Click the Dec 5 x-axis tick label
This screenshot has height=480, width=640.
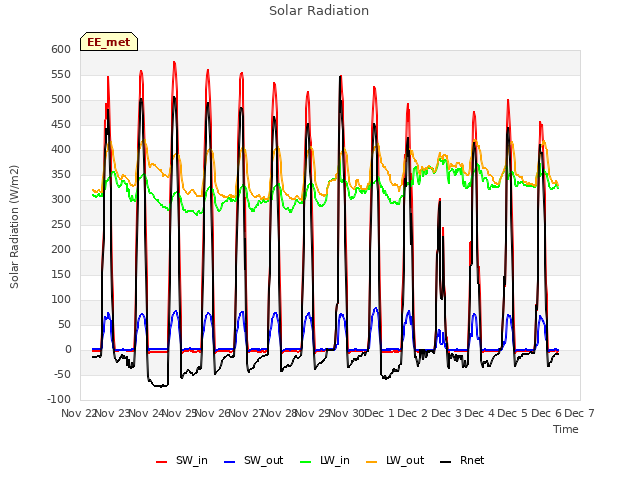pyautogui.click(x=513, y=413)
